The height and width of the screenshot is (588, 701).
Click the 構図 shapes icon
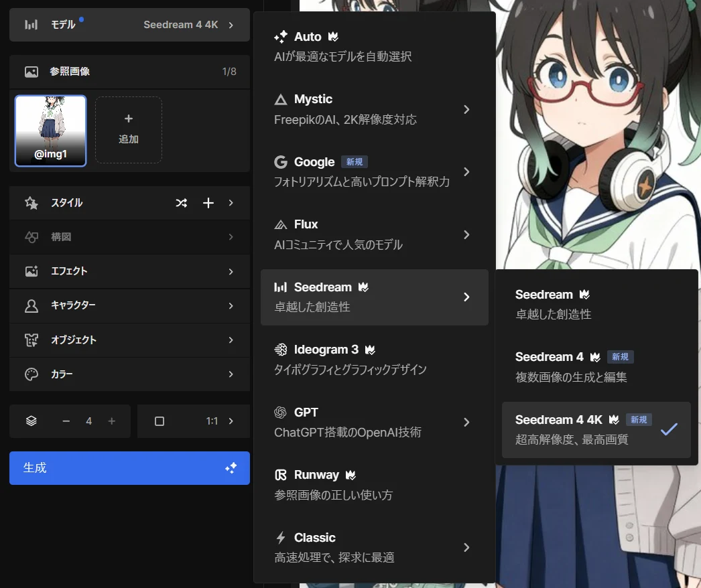[x=31, y=237]
